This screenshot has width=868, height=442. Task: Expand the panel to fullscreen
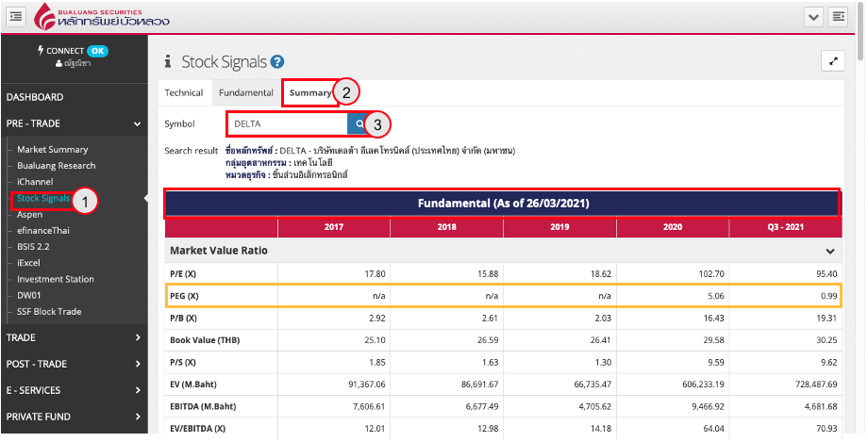click(833, 61)
